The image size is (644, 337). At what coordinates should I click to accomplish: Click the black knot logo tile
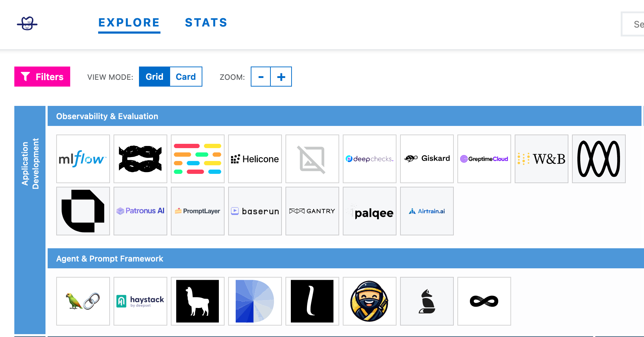pyautogui.click(x=140, y=159)
